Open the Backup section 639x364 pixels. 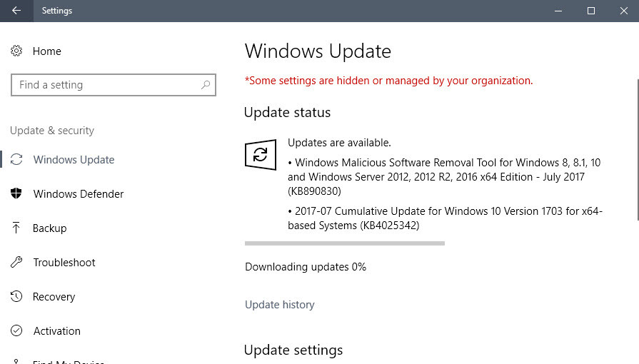coord(50,228)
